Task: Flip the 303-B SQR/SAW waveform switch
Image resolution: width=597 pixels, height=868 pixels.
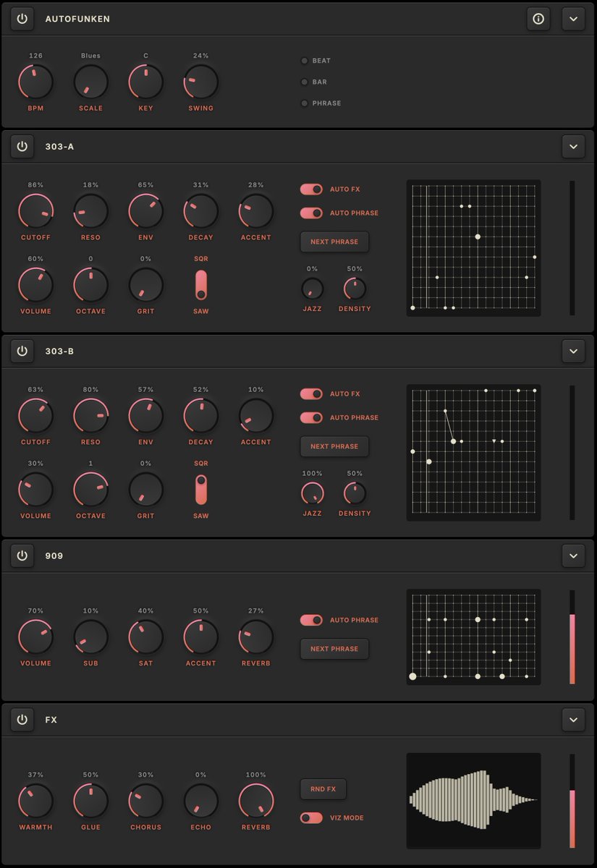Action: pos(200,490)
